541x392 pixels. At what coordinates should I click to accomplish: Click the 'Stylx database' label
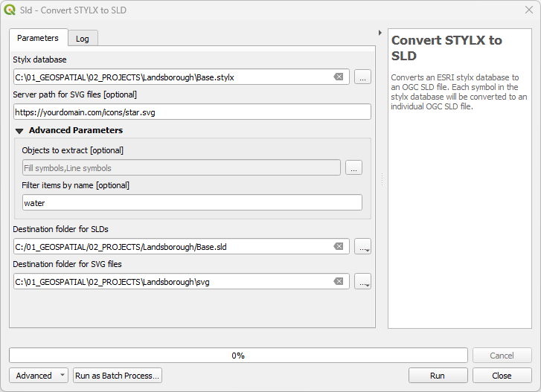pyautogui.click(x=39, y=60)
